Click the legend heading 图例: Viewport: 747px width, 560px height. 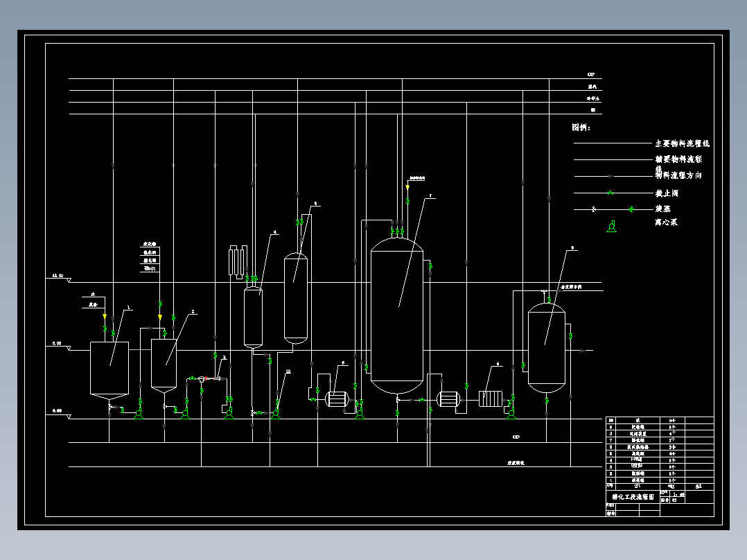pyautogui.click(x=581, y=128)
